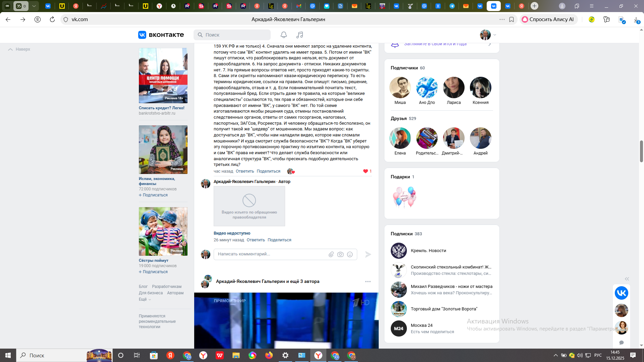Subscribe to Сёстры поймут community
Image resolution: width=644 pixels, height=362 pixels.
(153, 272)
